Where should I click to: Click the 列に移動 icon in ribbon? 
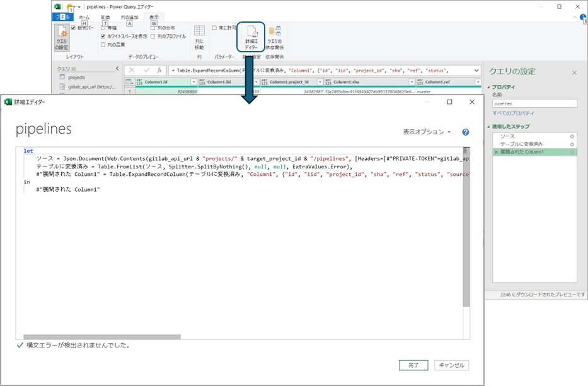[x=199, y=38]
